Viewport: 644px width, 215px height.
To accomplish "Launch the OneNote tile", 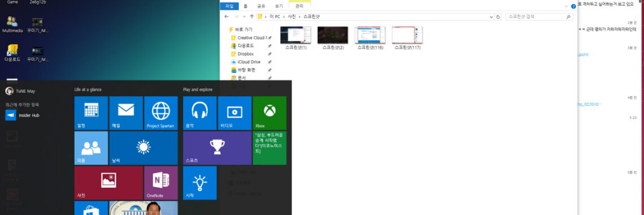I will coord(161,183).
